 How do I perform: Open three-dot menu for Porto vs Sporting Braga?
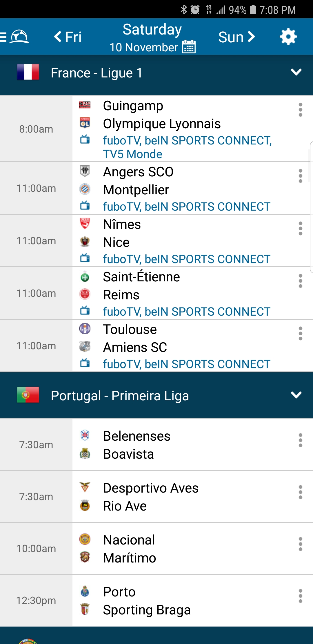[300, 596]
